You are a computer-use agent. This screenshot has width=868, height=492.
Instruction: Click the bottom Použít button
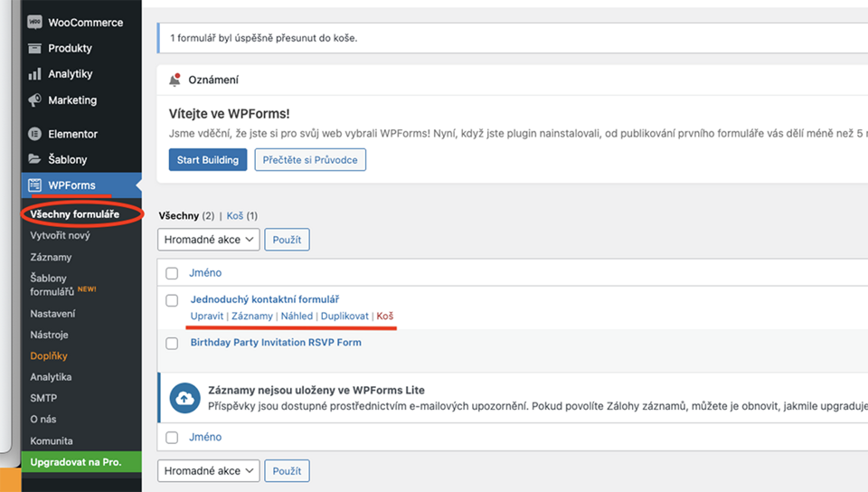(287, 471)
